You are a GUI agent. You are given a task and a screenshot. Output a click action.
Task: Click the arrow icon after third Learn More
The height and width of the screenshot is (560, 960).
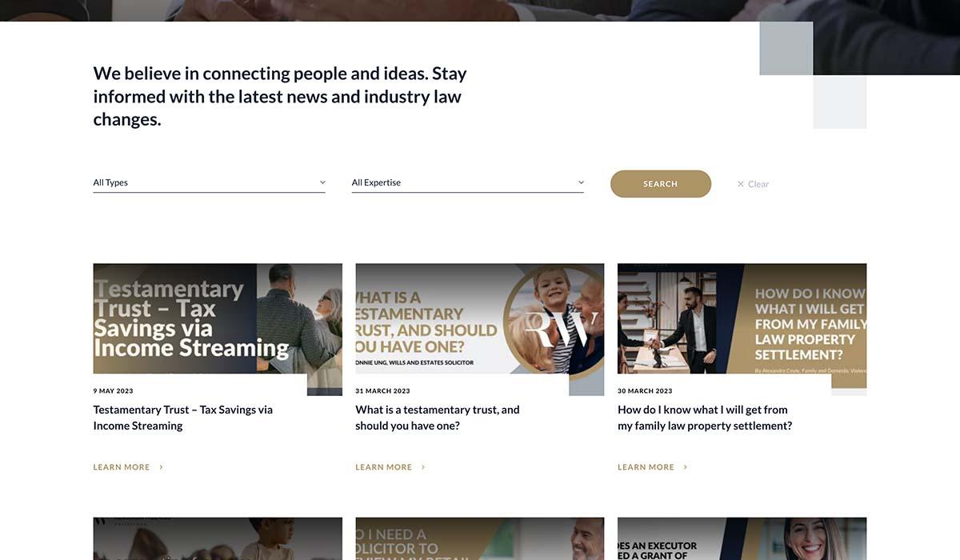point(686,467)
